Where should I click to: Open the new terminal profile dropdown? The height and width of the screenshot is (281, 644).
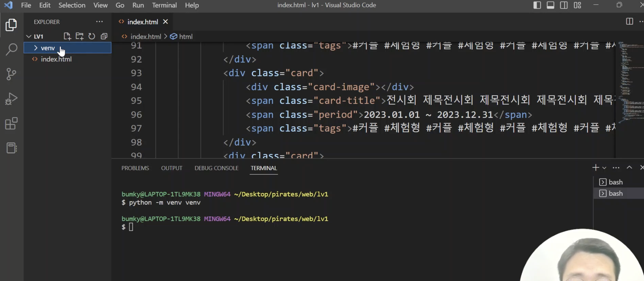[604, 168]
